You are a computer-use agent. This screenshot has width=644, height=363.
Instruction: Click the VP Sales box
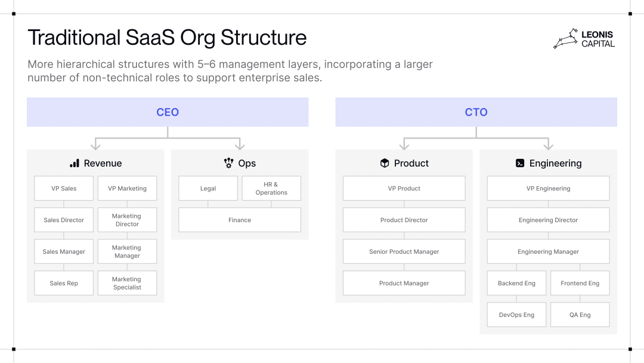[x=64, y=189]
